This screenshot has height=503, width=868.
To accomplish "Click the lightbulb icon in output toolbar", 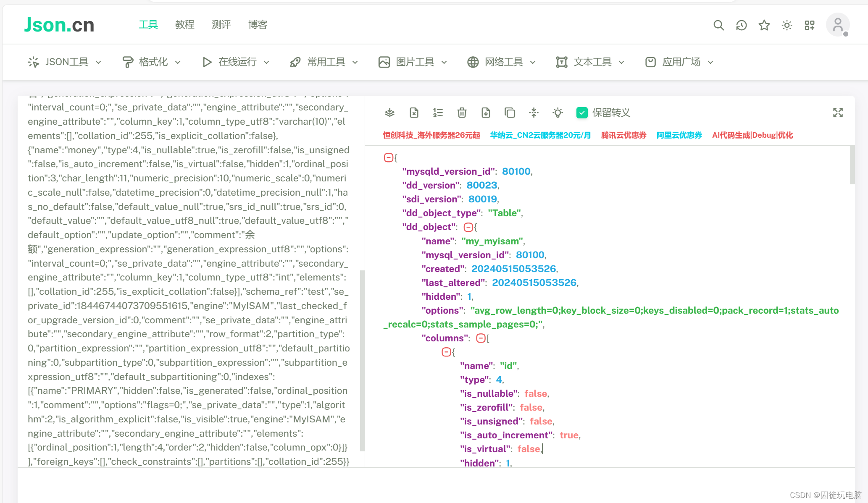I will click(x=558, y=113).
